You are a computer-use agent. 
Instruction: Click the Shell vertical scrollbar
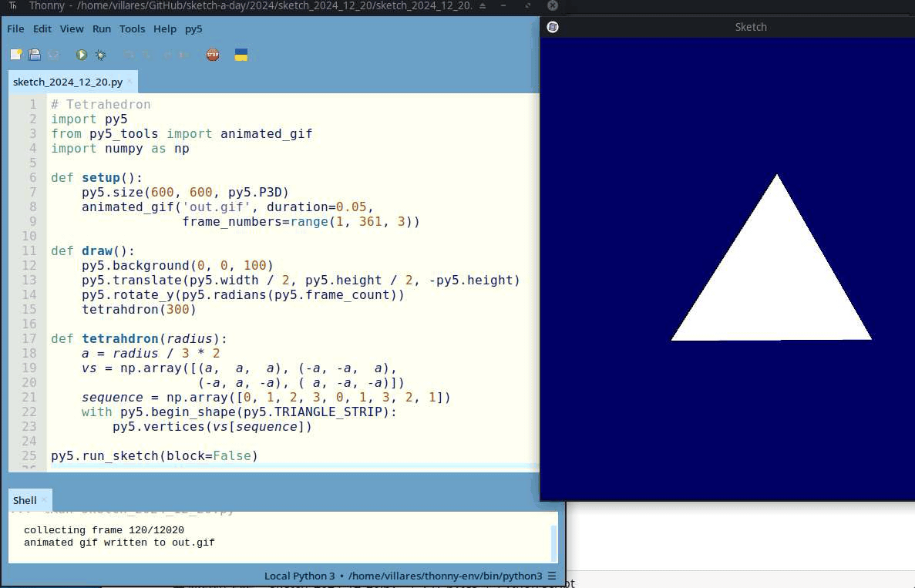553,543
